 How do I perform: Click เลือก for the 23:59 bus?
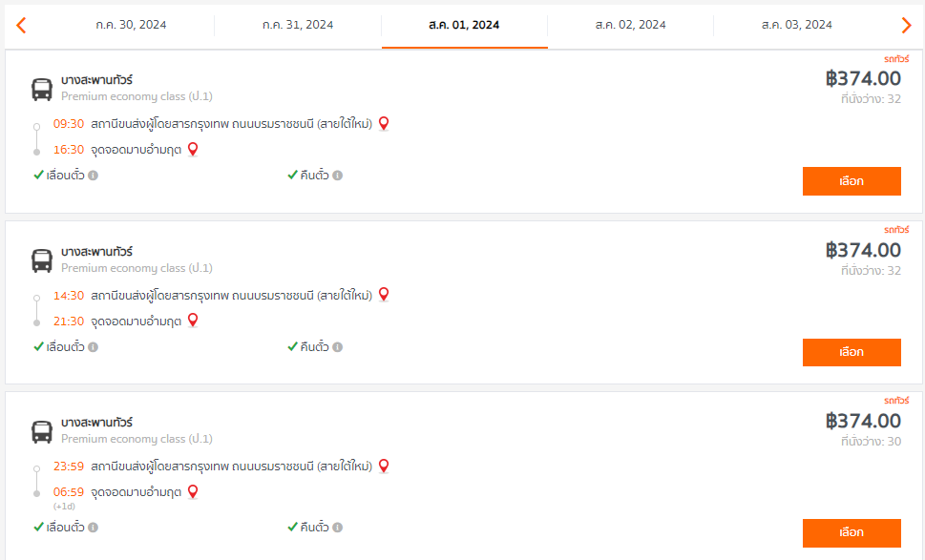[x=851, y=533]
